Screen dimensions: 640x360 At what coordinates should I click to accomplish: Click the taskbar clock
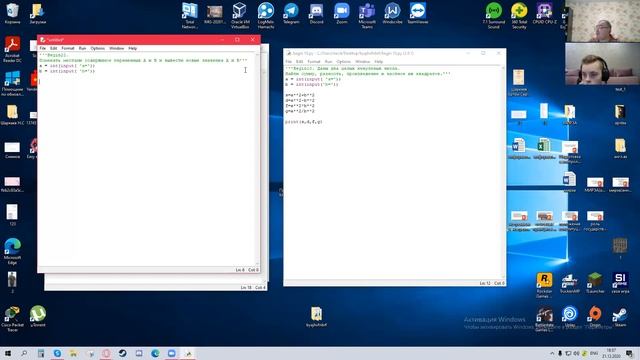pyautogui.click(x=611, y=353)
